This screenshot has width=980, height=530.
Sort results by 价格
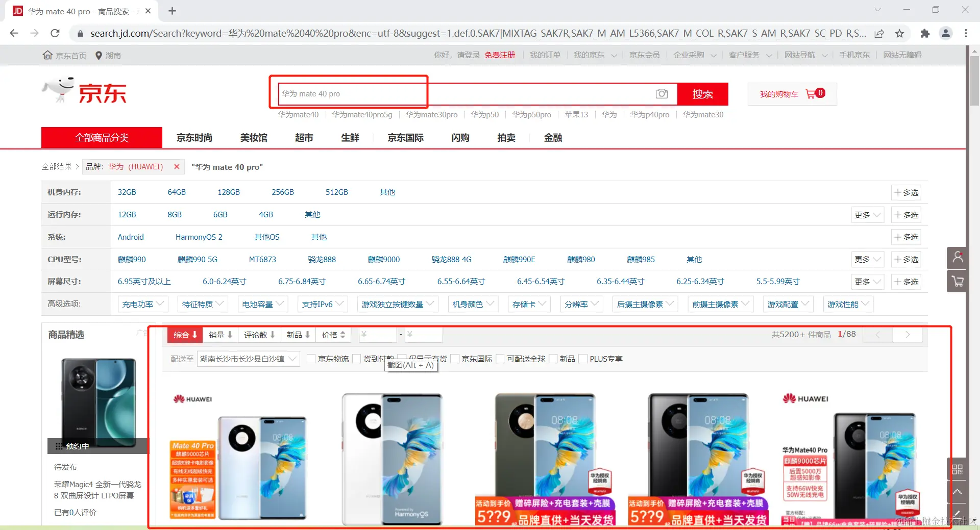333,335
